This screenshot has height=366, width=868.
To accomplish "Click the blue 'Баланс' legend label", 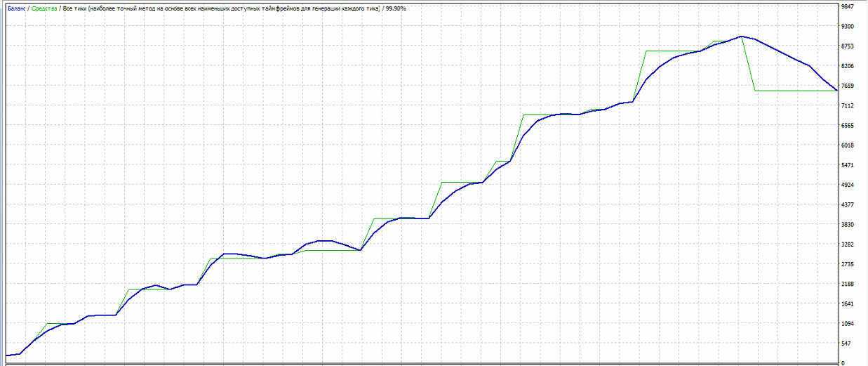I will [x=17, y=8].
